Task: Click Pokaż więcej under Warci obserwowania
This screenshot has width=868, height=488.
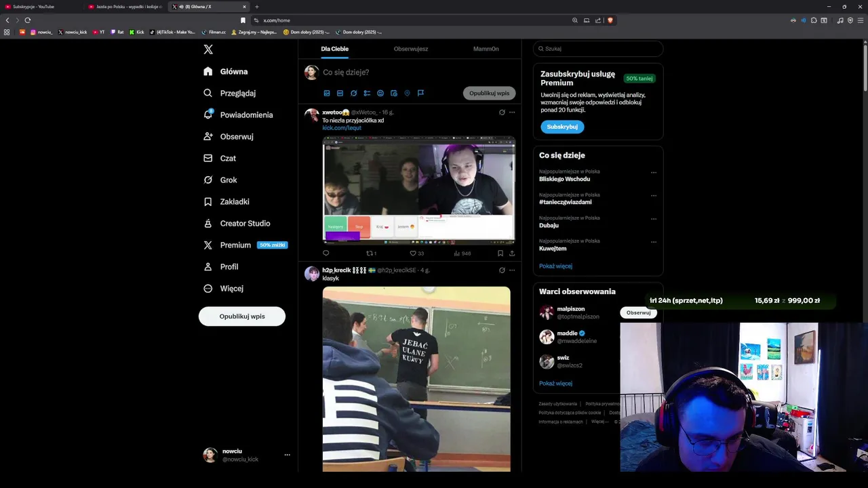Action: coord(555,384)
